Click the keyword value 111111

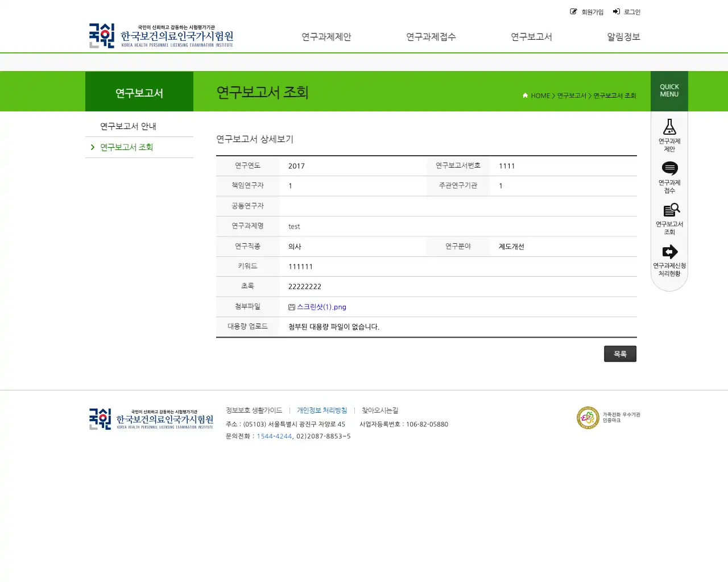(x=300, y=267)
